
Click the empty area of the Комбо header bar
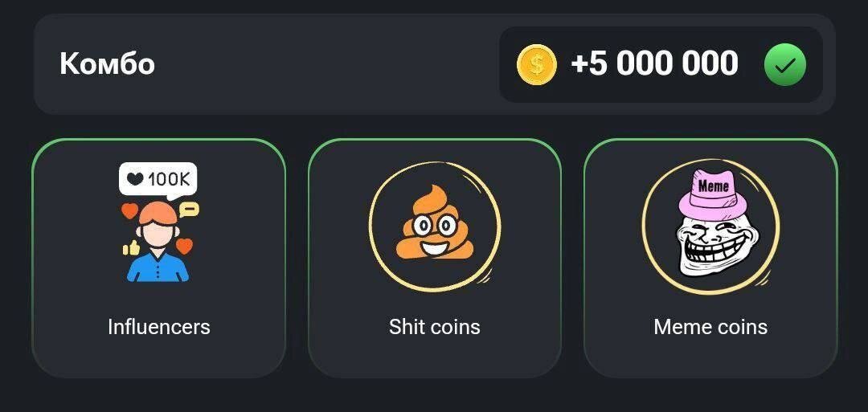click(326, 64)
